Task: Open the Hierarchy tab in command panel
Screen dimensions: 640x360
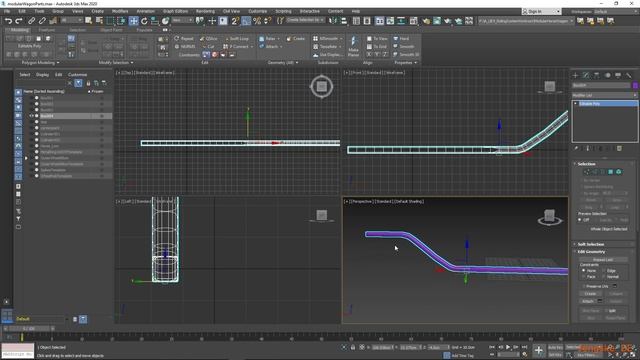Action: coord(597,75)
